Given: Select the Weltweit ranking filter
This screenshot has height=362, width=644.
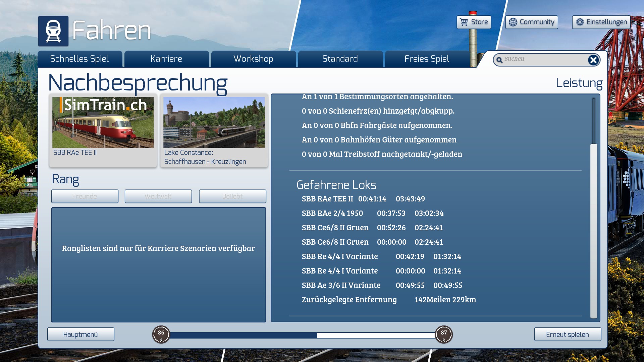Looking at the screenshot, I should click(158, 196).
